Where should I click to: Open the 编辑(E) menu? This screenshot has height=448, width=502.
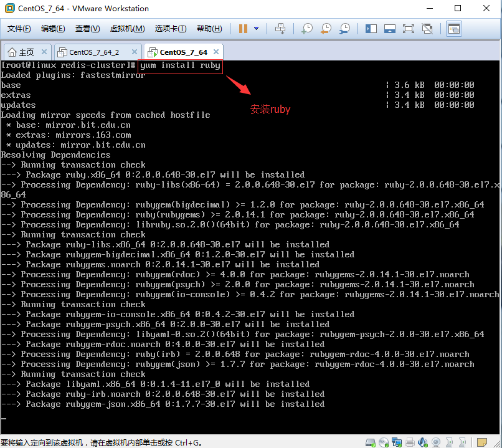point(53,29)
